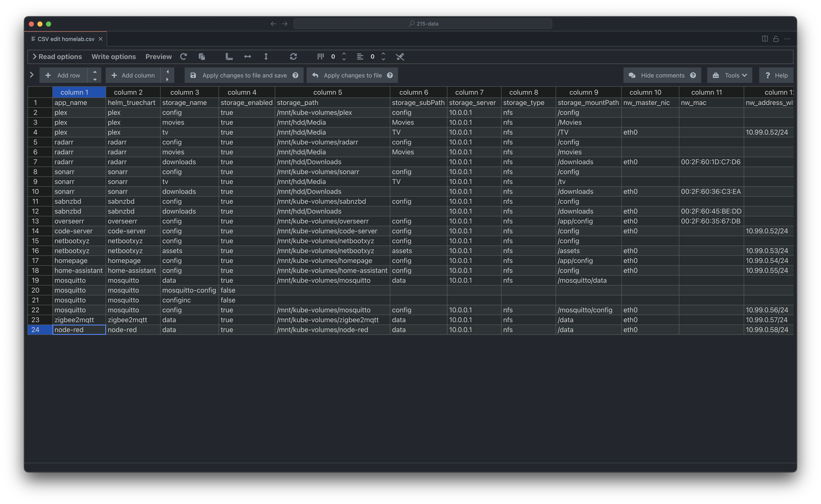The height and width of the screenshot is (504, 821).
Task: Click the reload file arrow icon
Action: [x=183, y=57]
